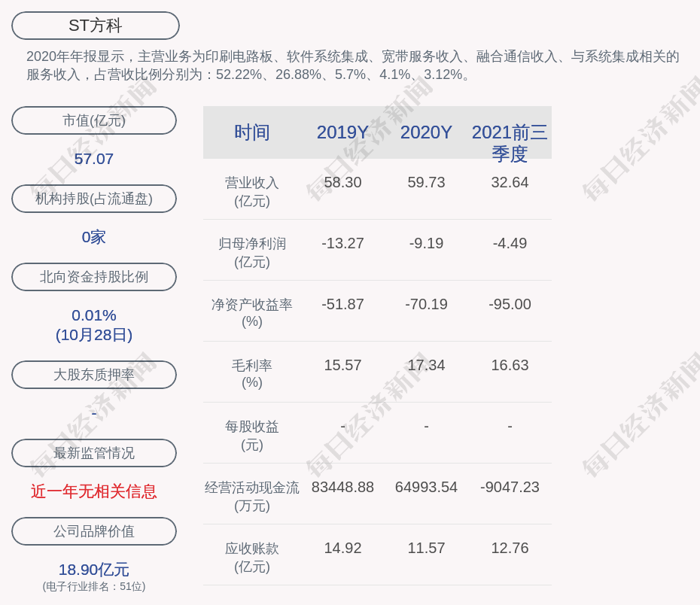Click the 公司品牌价值 label pill
Image resolution: width=700 pixels, height=605 pixels.
(94, 531)
